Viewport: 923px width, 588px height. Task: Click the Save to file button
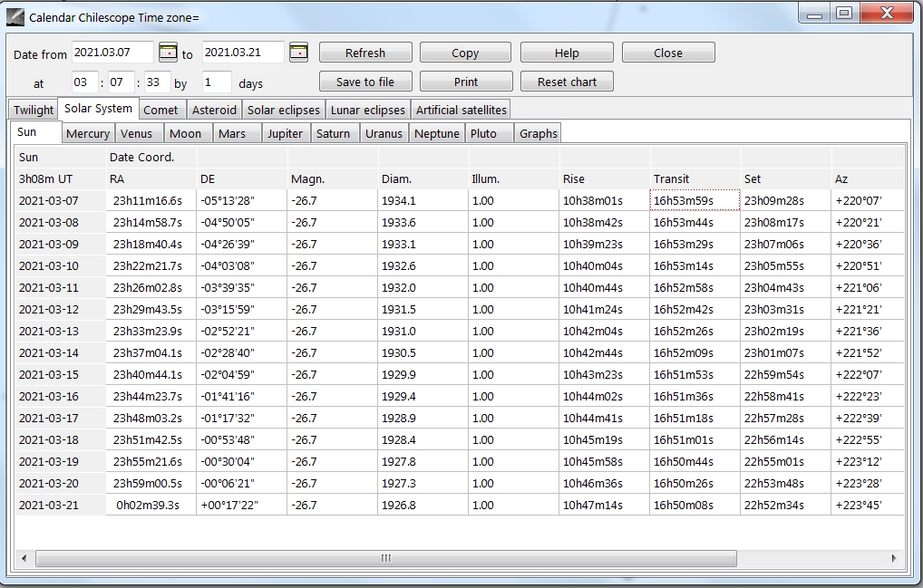(x=365, y=82)
